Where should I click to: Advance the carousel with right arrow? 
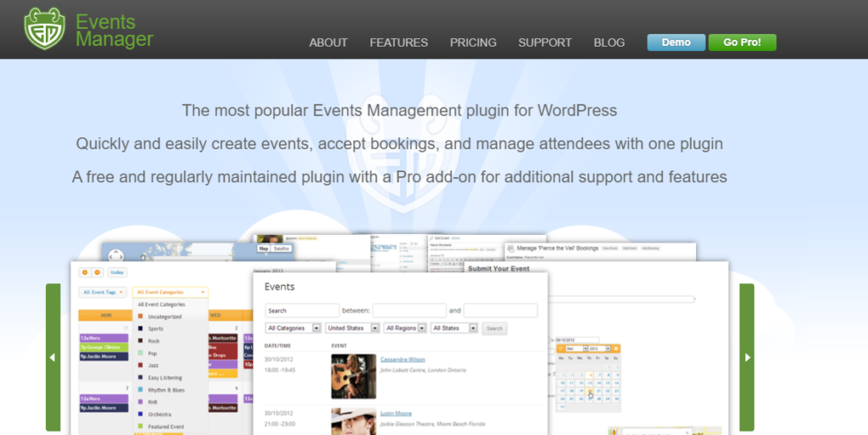[x=747, y=358]
